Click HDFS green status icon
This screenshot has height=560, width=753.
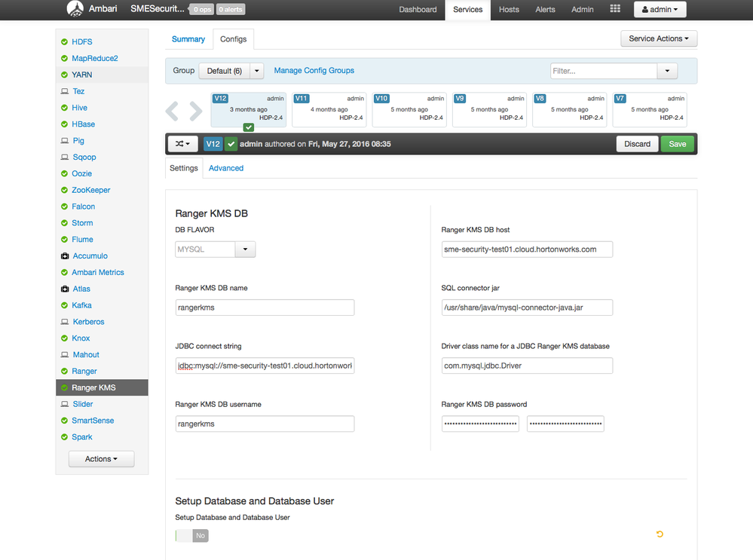(64, 41)
